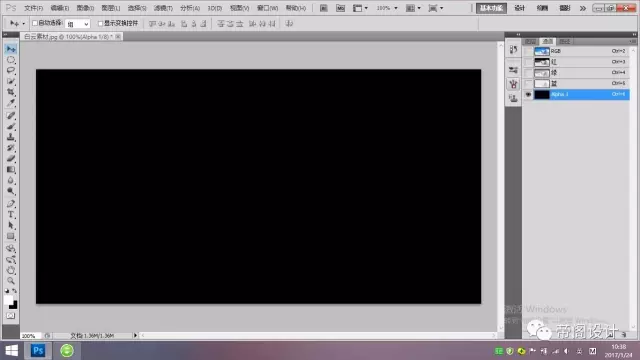Select the Essentials workspace button

point(491,8)
